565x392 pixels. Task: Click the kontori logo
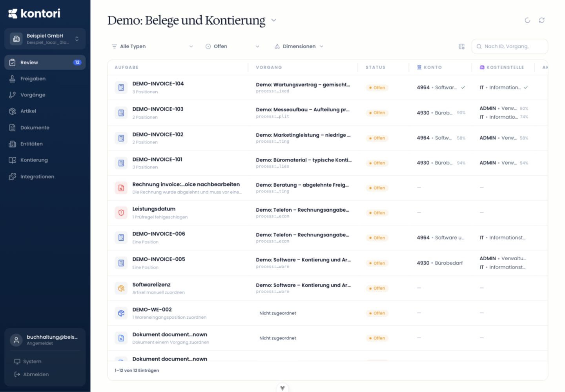coord(35,14)
